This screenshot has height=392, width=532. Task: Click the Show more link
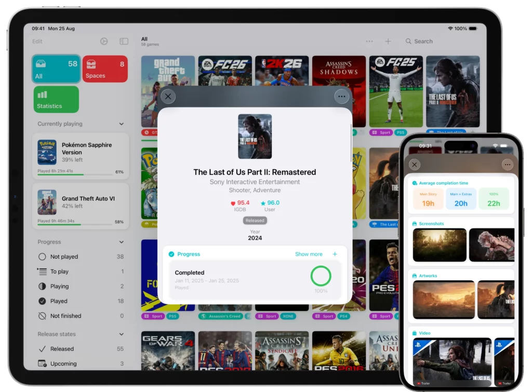pos(309,254)
